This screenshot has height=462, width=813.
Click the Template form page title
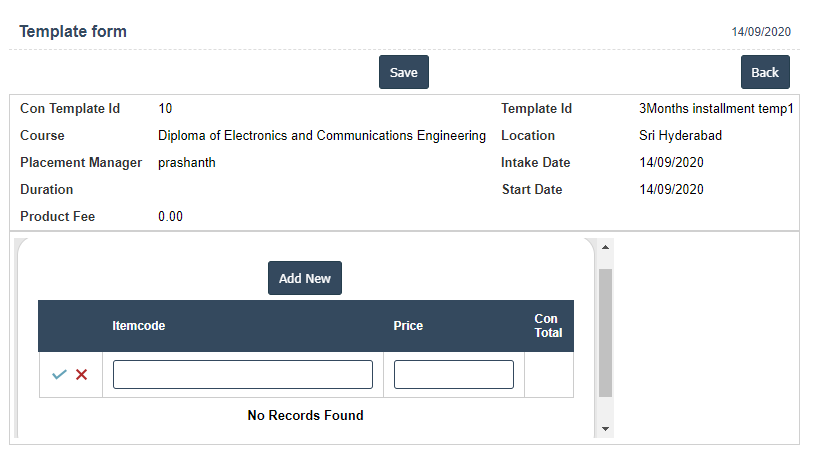tap(73, 32)
